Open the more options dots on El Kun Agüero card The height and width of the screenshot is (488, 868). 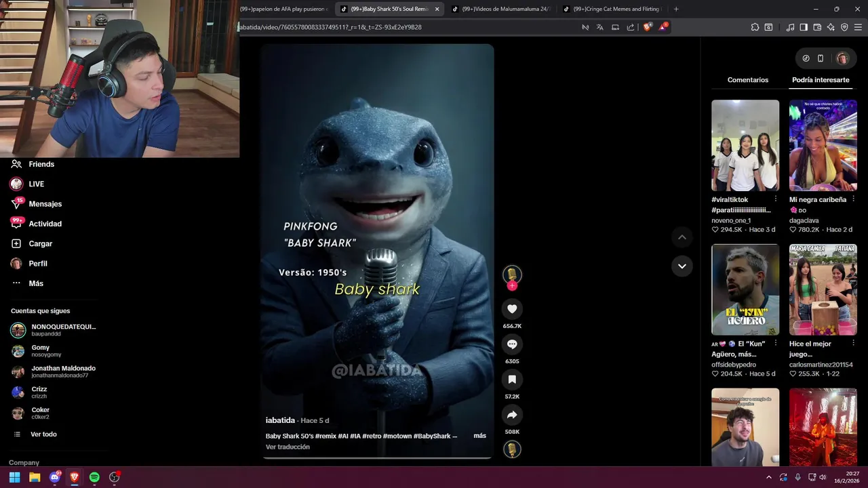coord(776,344)
